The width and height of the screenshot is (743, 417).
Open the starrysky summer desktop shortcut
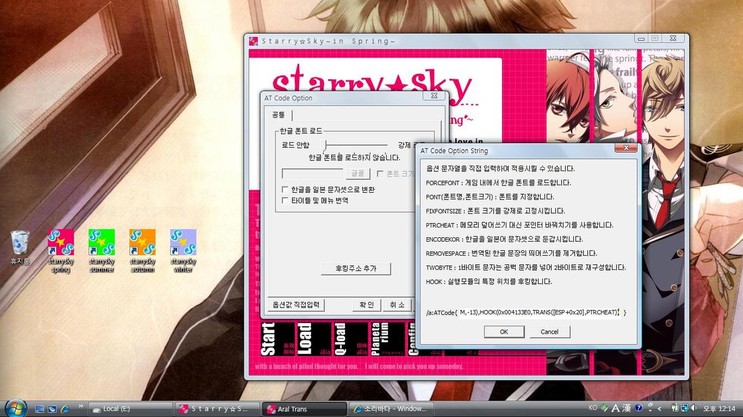[x=102, y=242]
